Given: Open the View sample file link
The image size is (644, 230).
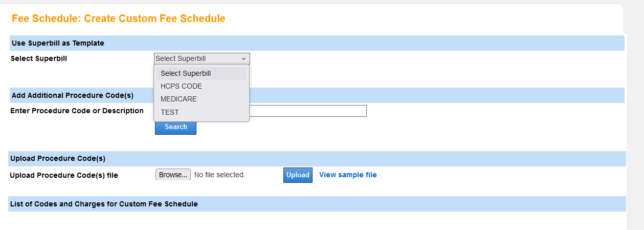Looking at the screenshot, I should (x=348, y=175).
